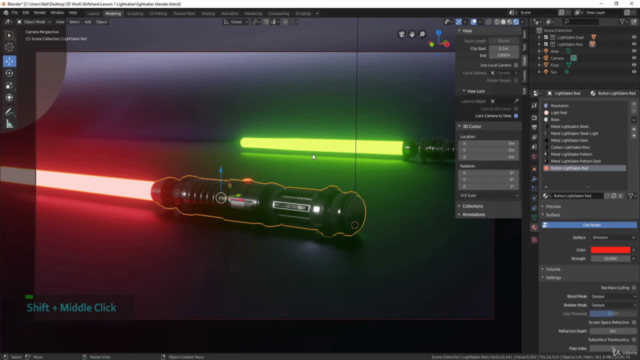The image size is (640, 360).
Task: Activate the Scale tool
Action: (9, 86)
